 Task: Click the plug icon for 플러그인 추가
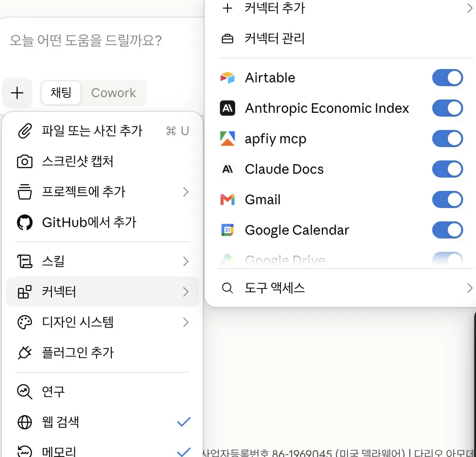point(25,353)
